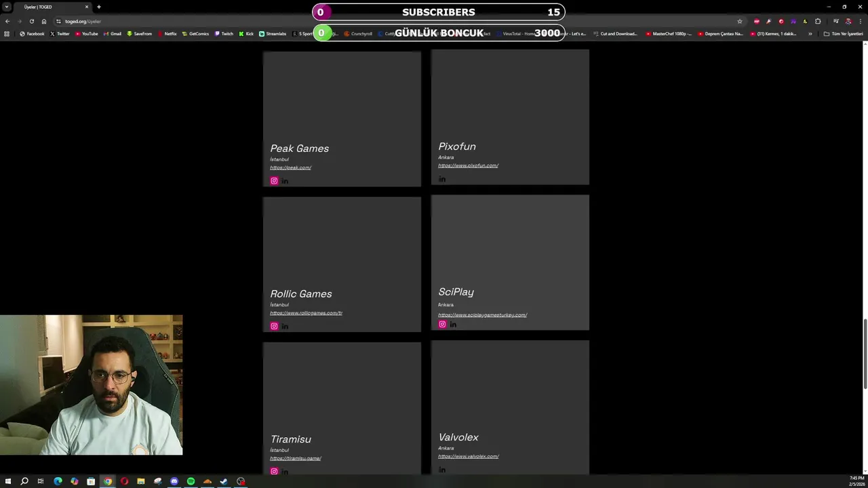868x488 pixels.
Task: Open Peak Games Instagram icon
Action: (x=274, y=181)
